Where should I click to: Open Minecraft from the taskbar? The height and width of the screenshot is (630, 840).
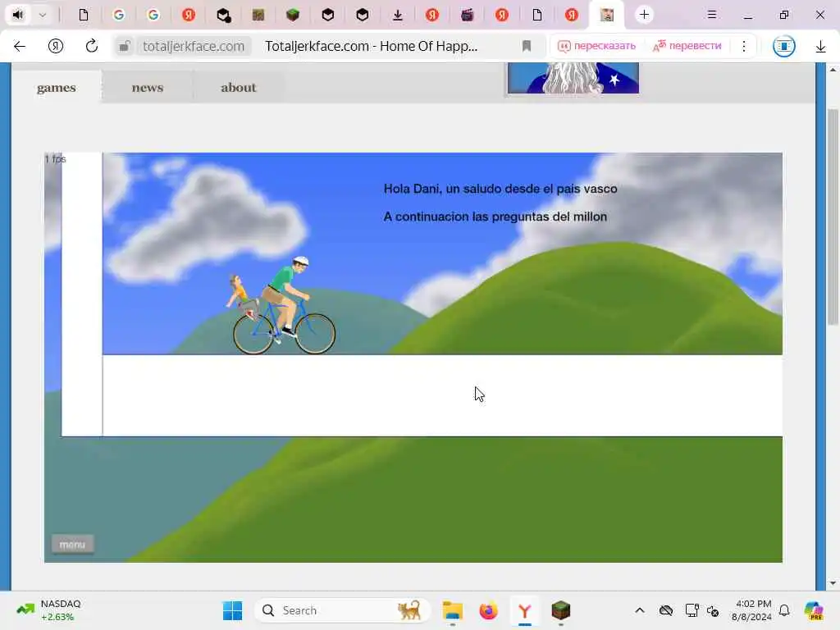point(561,610)
